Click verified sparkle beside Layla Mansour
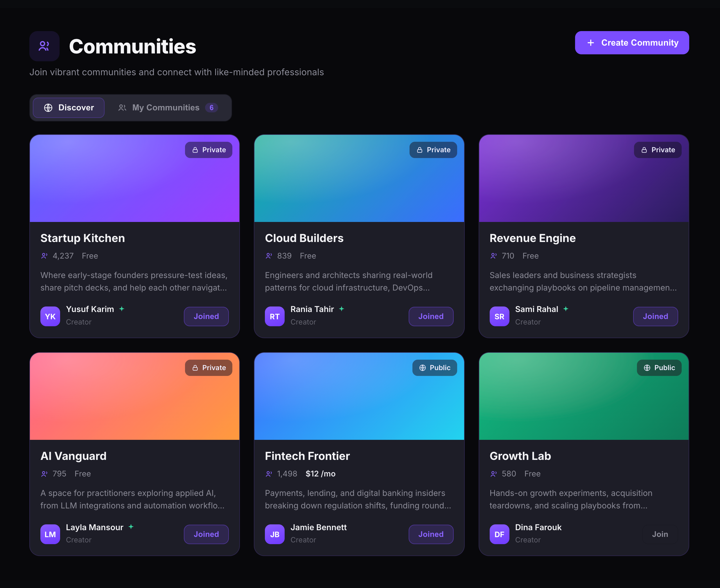This screenshot has height=588, width=720. coord(131,527)
